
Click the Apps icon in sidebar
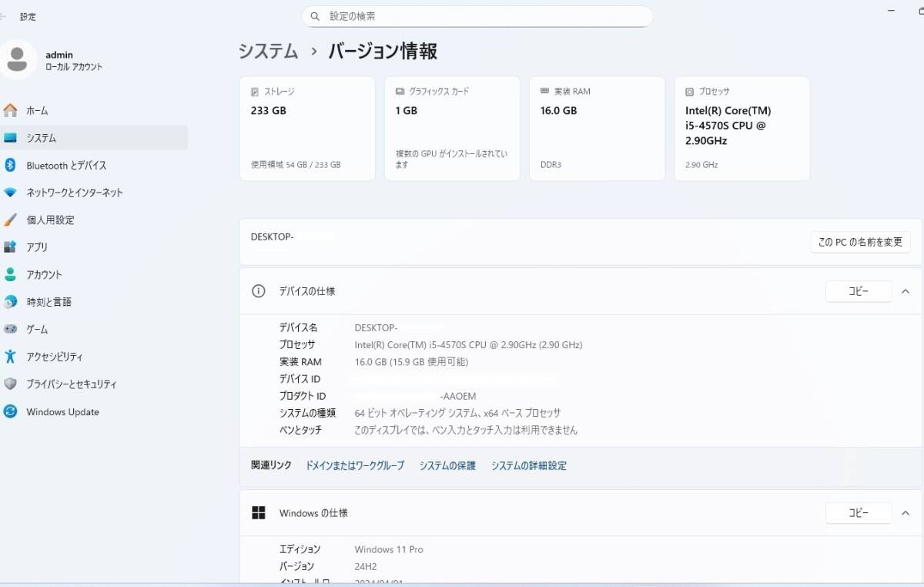tap(10, 247)
